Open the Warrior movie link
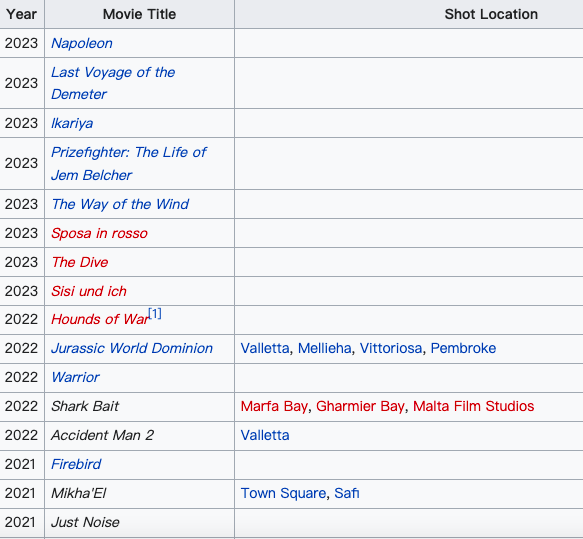This screenshot has width=583, height=539. 75,377
